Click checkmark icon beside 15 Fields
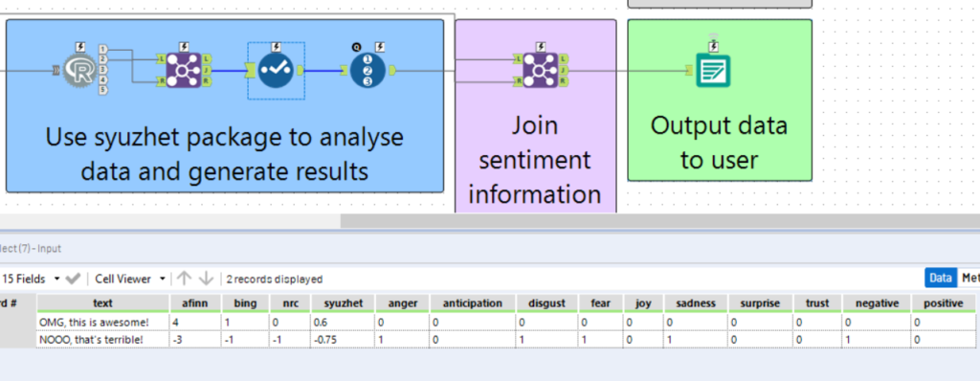Viewport: 980px width, 381px height. [73, 279]
